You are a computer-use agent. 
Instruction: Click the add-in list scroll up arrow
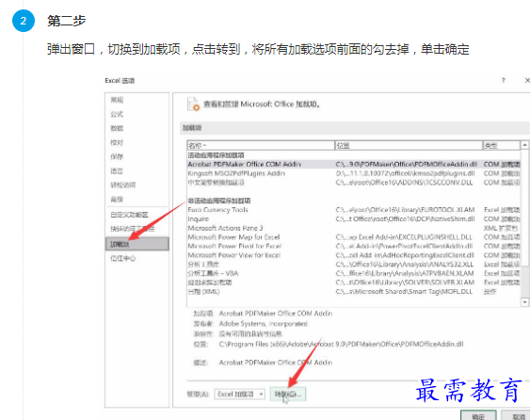pos(524,145)
